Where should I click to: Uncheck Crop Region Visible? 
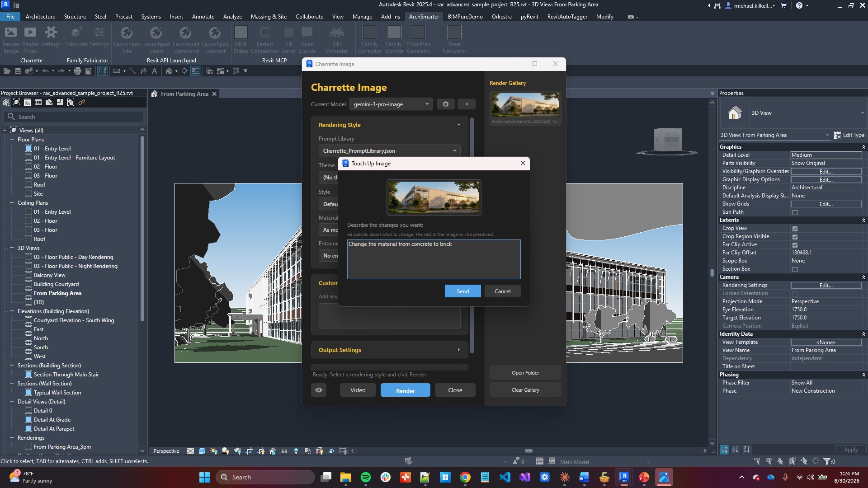(795, 237)
